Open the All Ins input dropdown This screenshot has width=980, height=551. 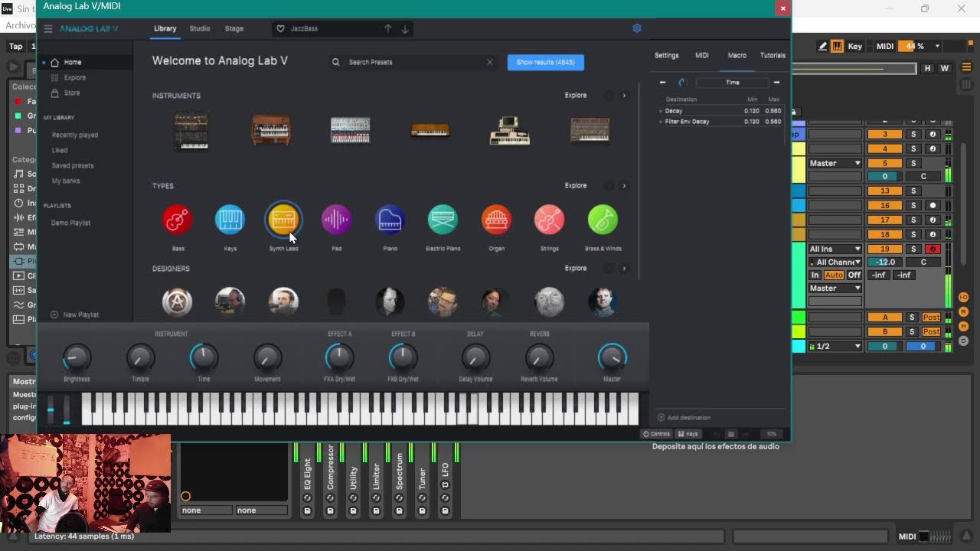pyautogui.click(x=835, y=249)
